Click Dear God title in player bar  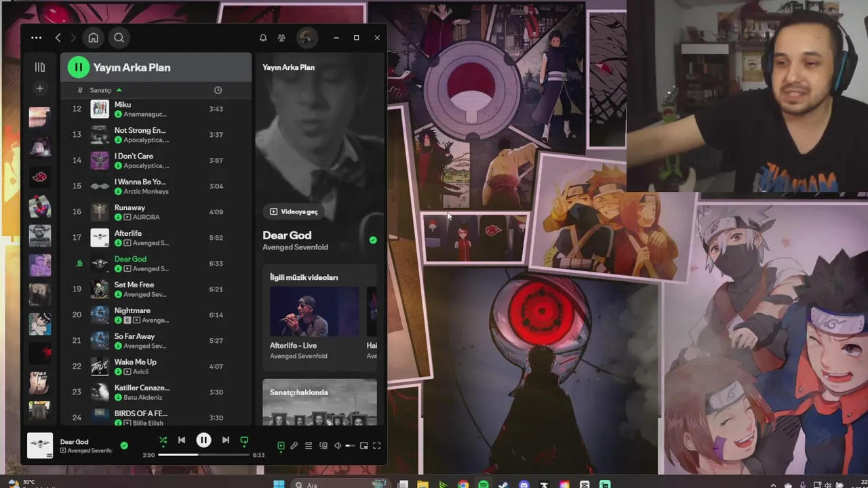(x=74, y=442)
